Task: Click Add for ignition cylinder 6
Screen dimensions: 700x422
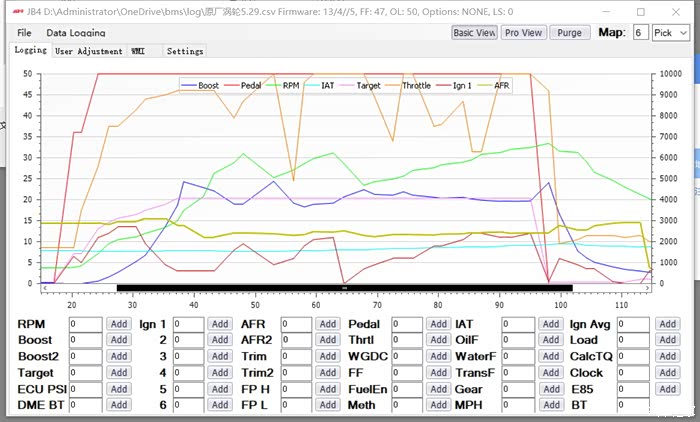Action: pos(220,405)
